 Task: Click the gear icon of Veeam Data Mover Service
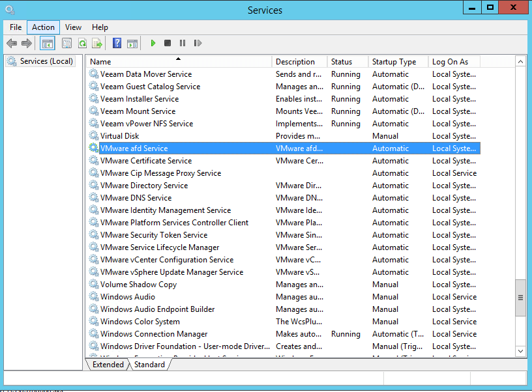coord(94,74)
